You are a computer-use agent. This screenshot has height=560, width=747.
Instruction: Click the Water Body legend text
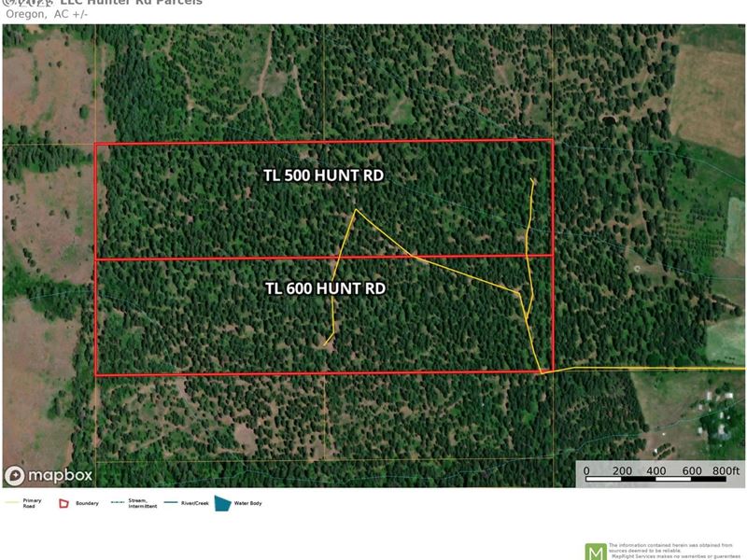[x=249, y=503]
